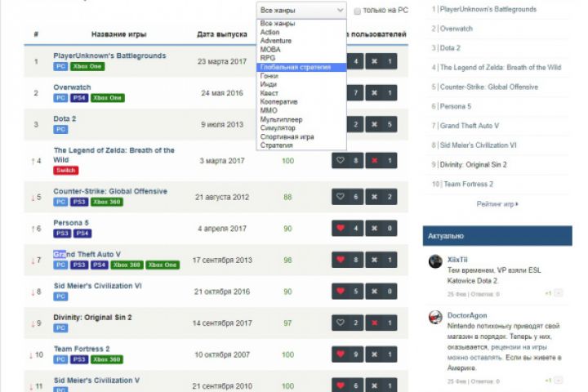Click the red Switch platform tag
Image resolution: width=588 pixels, height=392 pixels.
coord(65,171)
